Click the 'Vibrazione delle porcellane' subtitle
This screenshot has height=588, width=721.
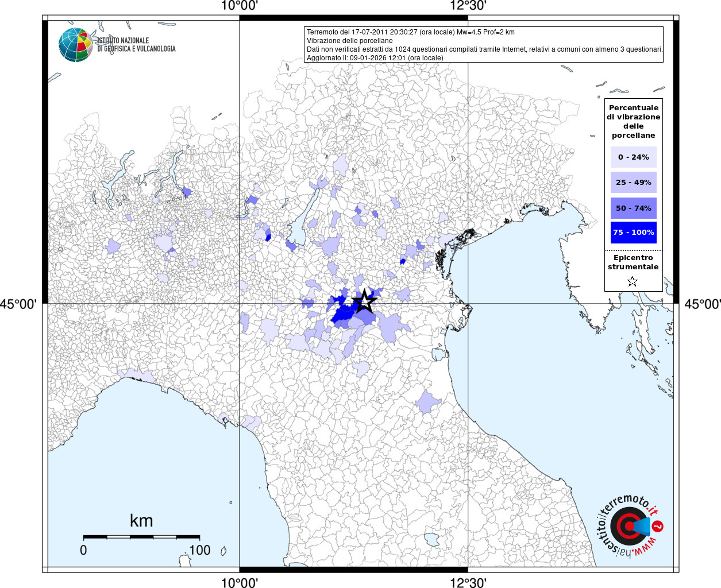pyautogui.click(x=349, y=41)
